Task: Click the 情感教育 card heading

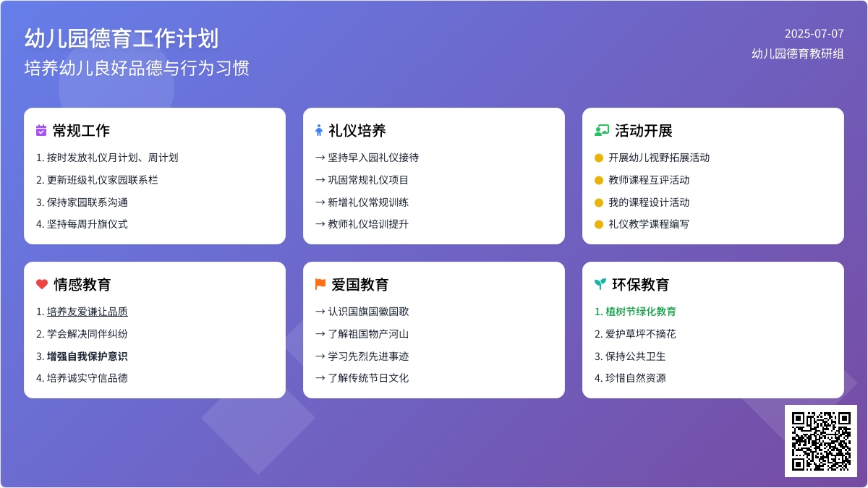Action: click(82, 285)
